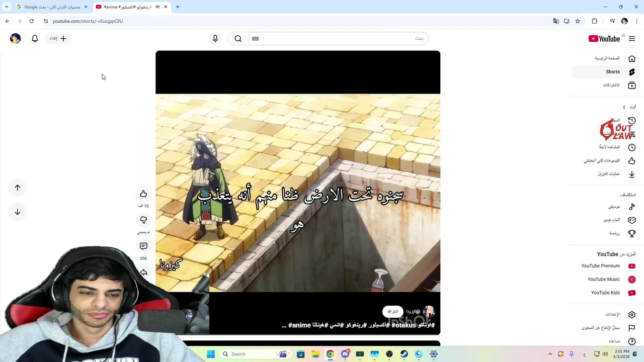Screen dimensions: 644x362
Task: Open Subscriptions in the sidebar
Action: click(x=606, y=85)
